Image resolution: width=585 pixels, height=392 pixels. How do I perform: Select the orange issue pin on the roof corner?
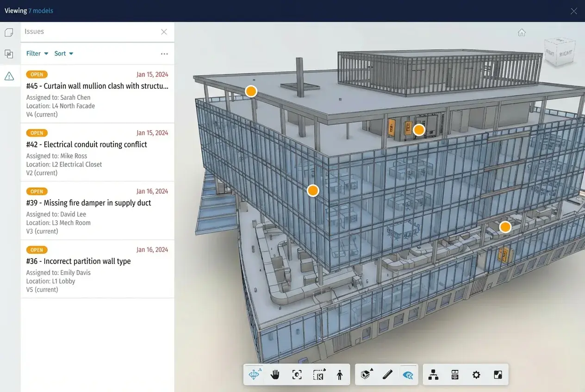click(x=251, y=91)
